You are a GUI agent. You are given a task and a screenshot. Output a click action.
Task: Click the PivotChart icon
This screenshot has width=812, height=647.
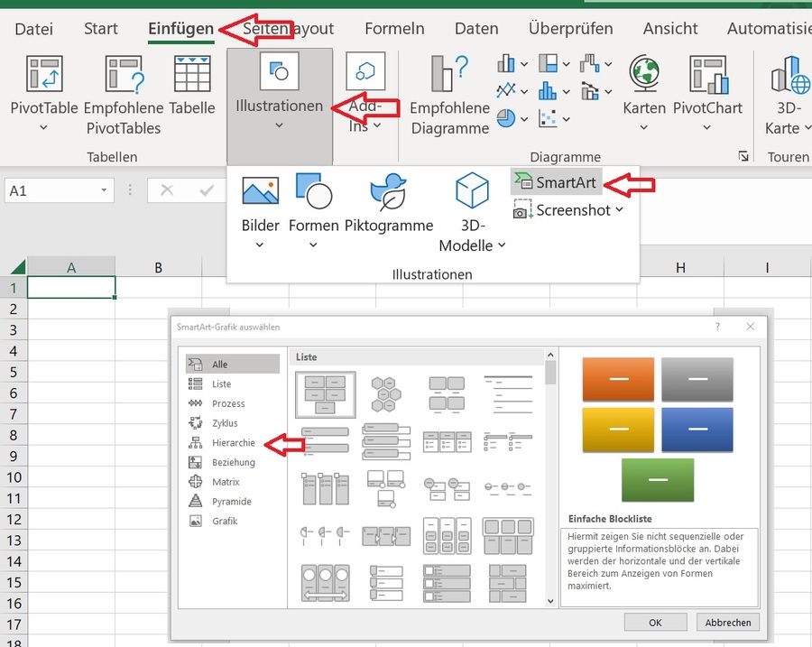(x=707, y=75)
